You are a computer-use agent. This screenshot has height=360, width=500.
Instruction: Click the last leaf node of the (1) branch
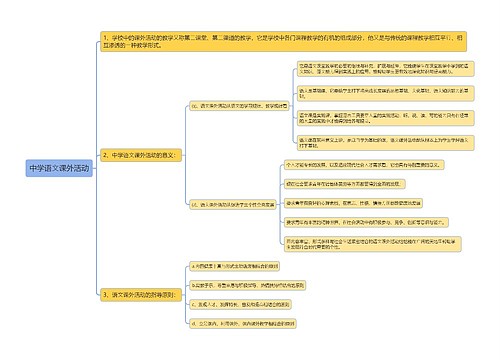(385, 143)
